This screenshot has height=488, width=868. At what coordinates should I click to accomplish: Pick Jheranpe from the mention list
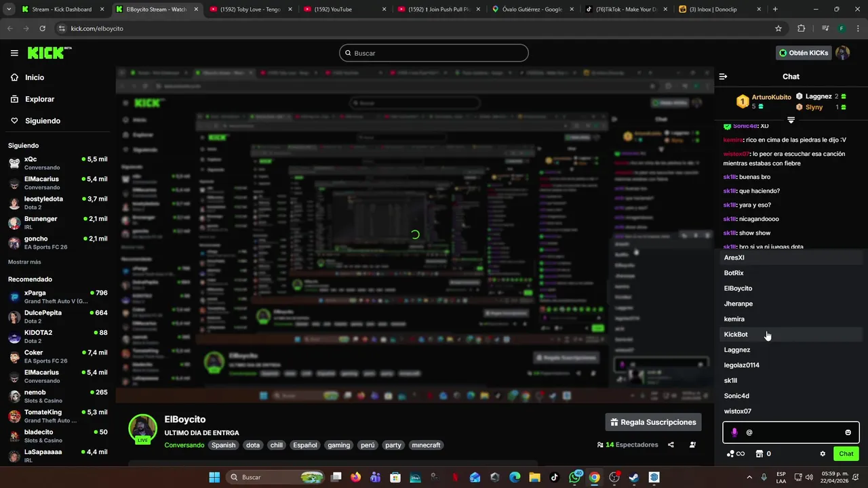click(x=791, y=304)
